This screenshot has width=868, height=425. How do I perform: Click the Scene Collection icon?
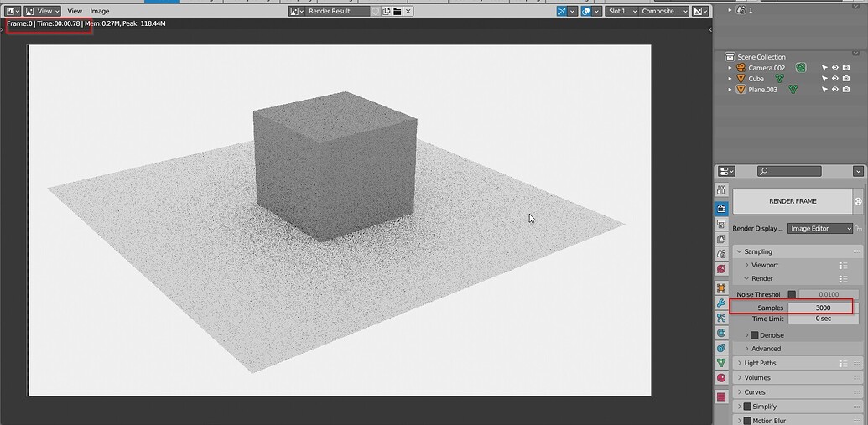point(730,57)
